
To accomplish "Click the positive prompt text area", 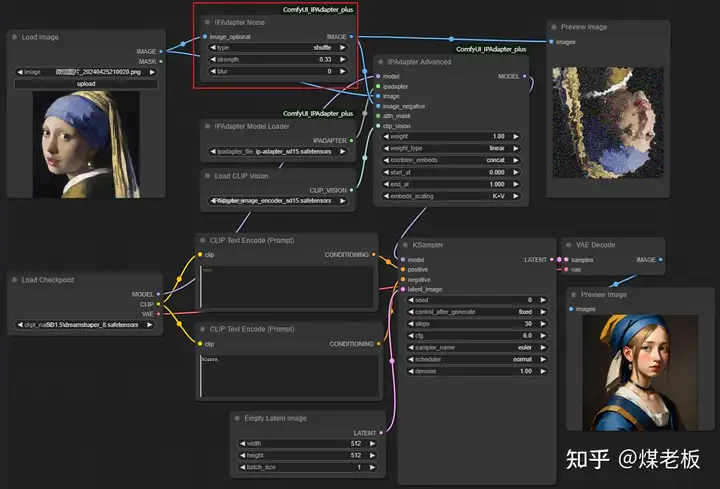I will [x=287, y=287].
